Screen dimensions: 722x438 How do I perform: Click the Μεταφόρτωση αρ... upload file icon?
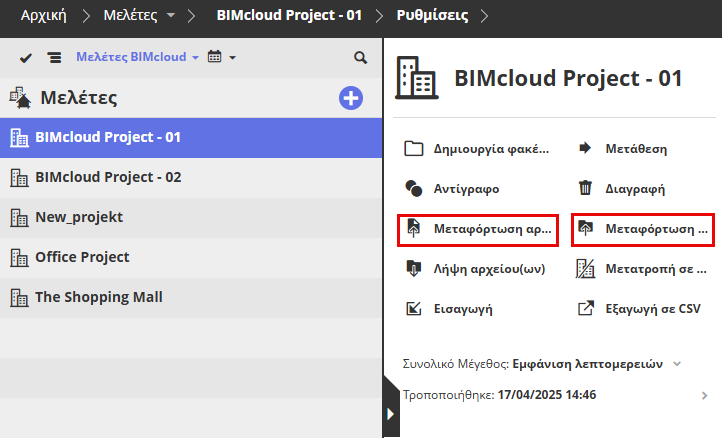(413, 228)
